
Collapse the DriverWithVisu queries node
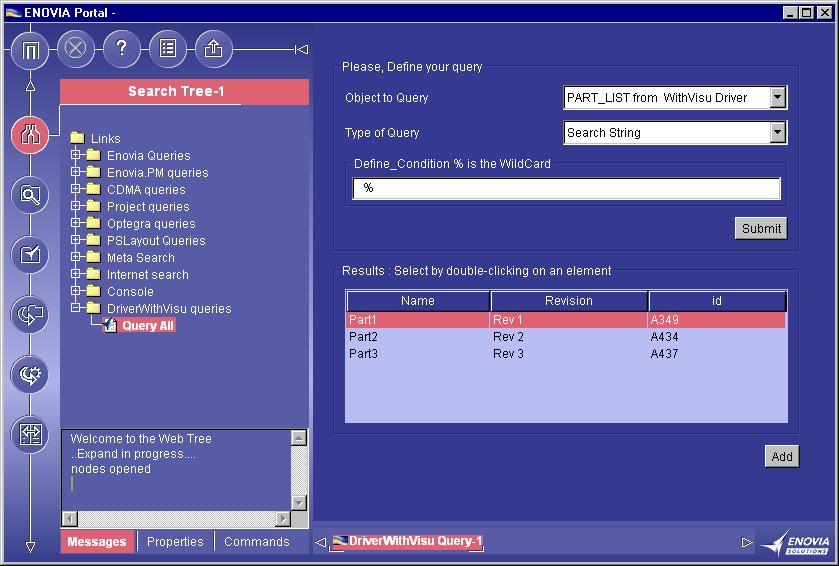tap(75, 308)
